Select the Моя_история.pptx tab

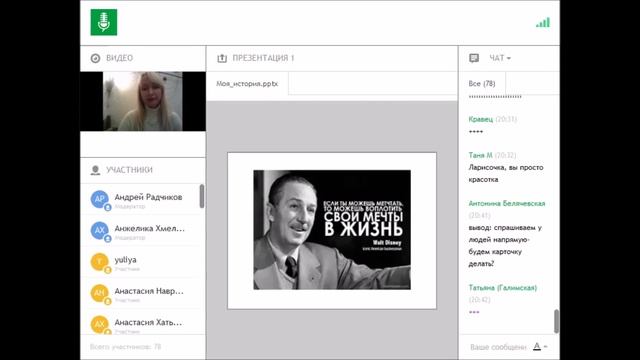pos(247,84)
